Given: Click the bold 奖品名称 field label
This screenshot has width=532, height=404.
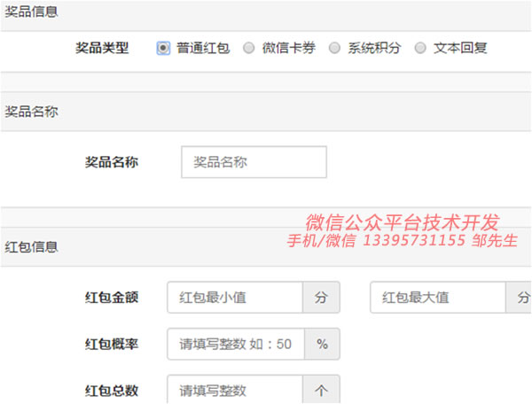Looking at the screenshot, I should (x=112, y=162).
